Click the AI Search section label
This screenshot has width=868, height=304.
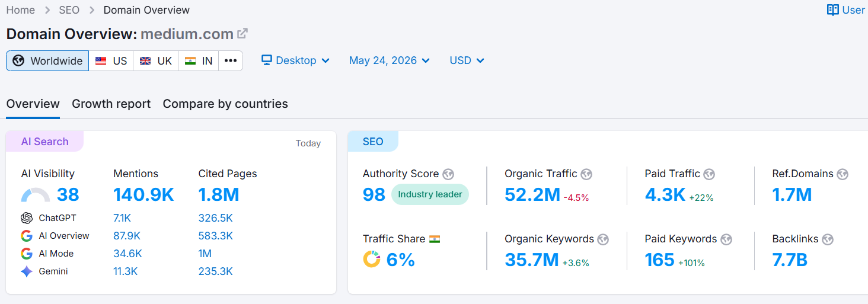coord(44,142)
